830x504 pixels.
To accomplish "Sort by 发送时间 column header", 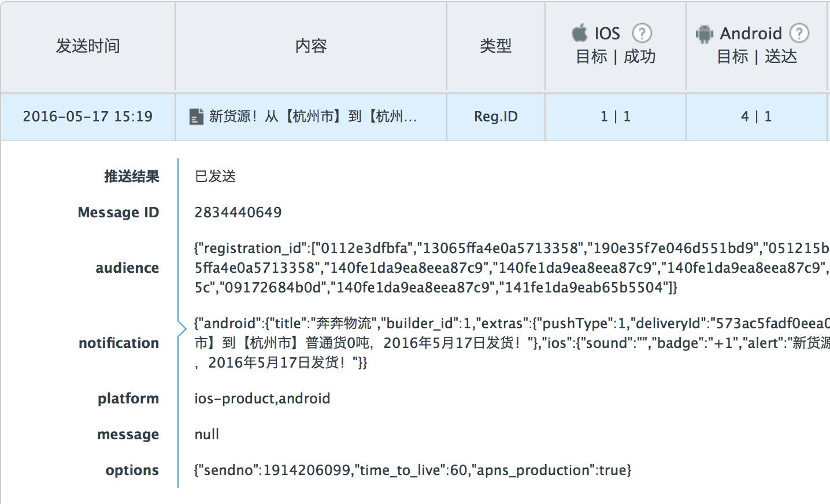I will (x=88, y=46).
